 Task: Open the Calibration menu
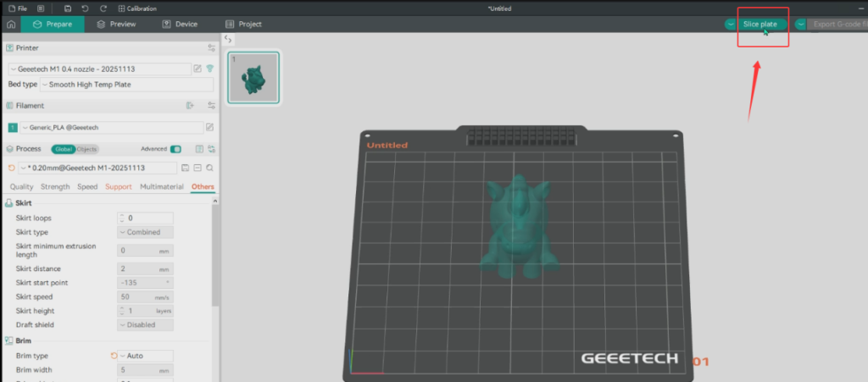[136, 8]
